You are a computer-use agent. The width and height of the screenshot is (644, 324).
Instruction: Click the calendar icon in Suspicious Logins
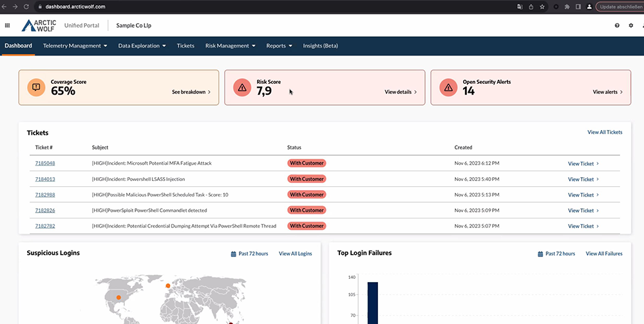click(233, 254)
